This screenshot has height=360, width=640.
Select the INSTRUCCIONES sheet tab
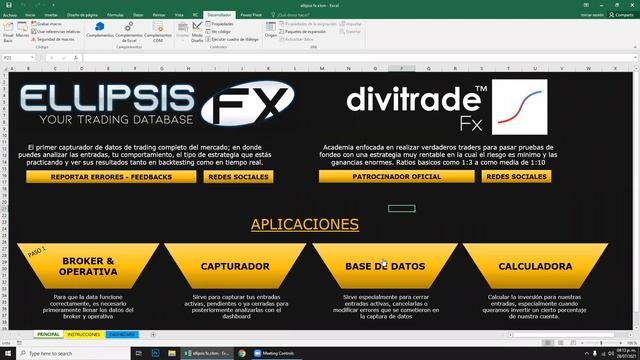click(x=84, y=334)
